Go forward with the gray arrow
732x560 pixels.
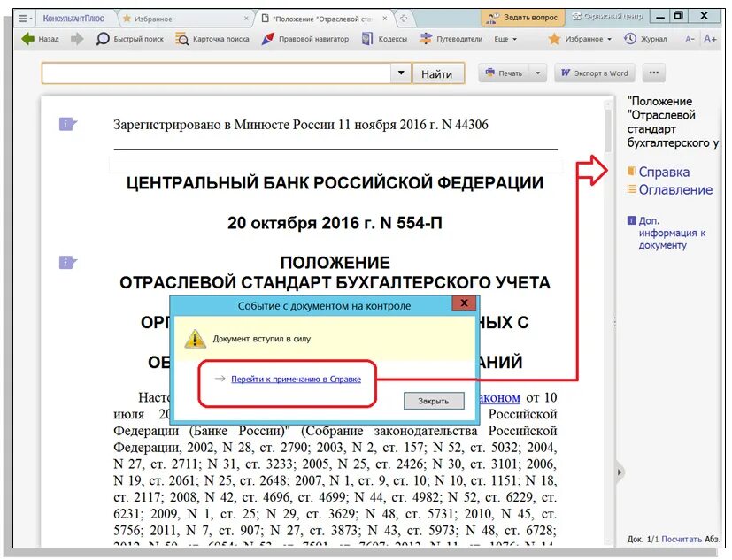(x=77, y=39)
